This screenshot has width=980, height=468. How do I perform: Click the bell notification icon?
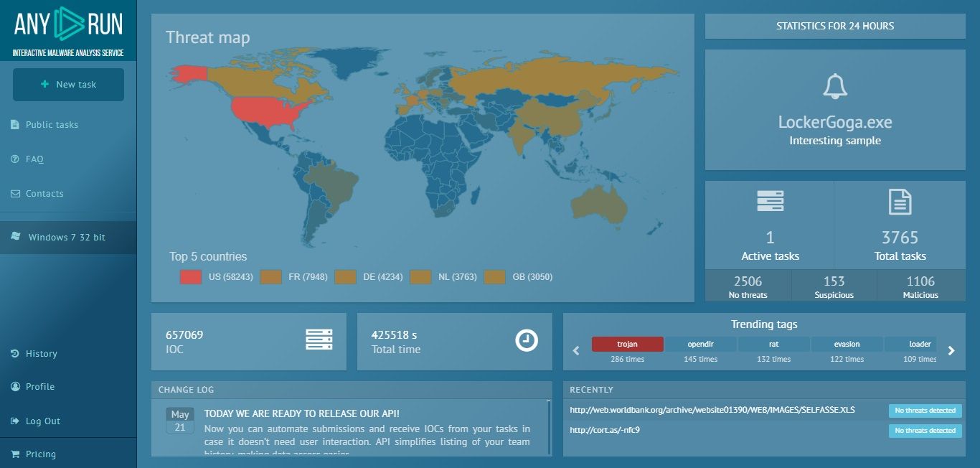(835, 86)
